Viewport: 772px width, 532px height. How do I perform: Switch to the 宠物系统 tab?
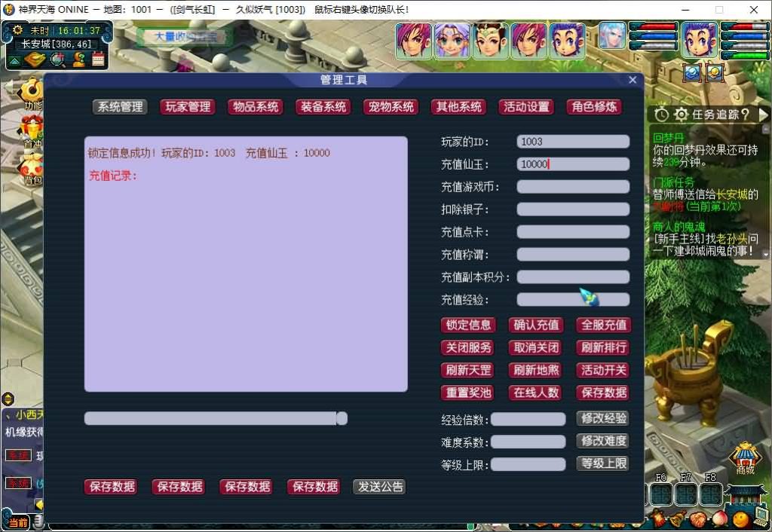[391, 107]
